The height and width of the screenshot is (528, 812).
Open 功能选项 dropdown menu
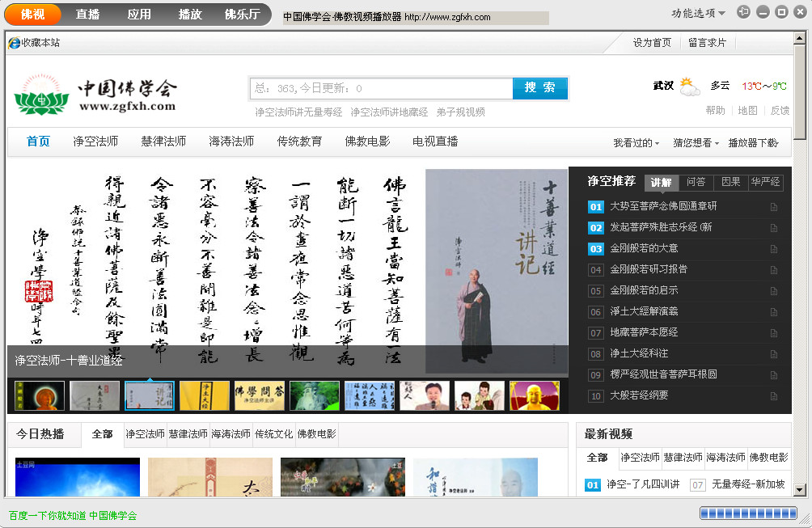tap(698, 13)
